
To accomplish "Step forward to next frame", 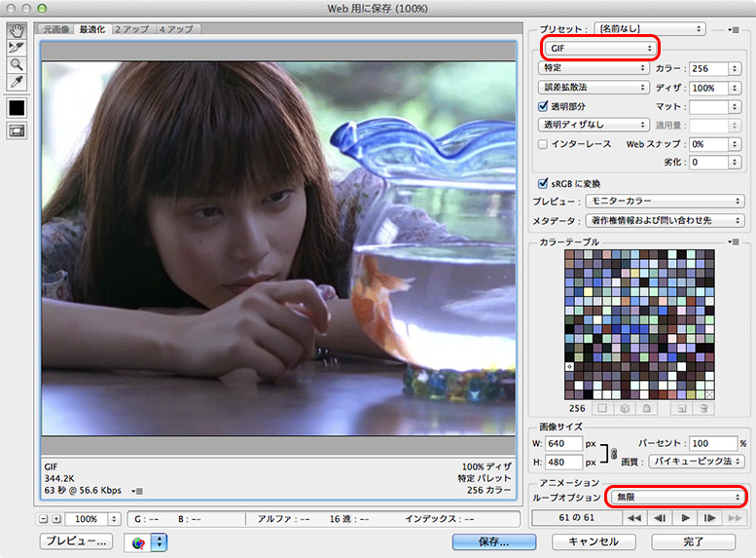I will coord(710,518).
